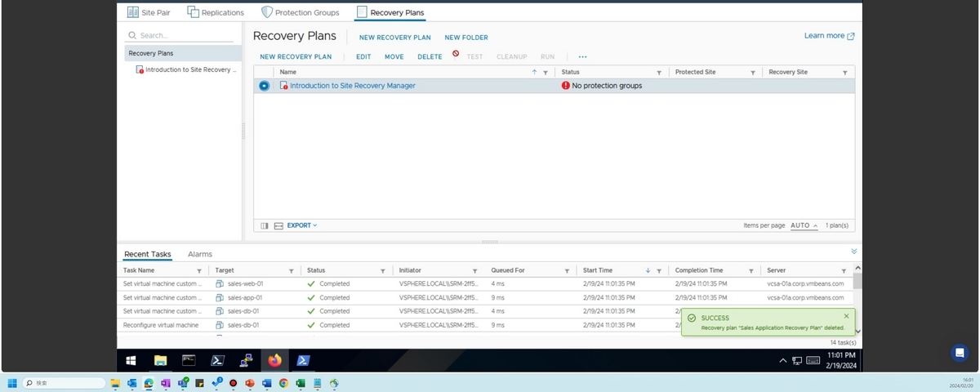Open the Items per page AUTO dropdown
980x392 pixels.
point(804,225)
